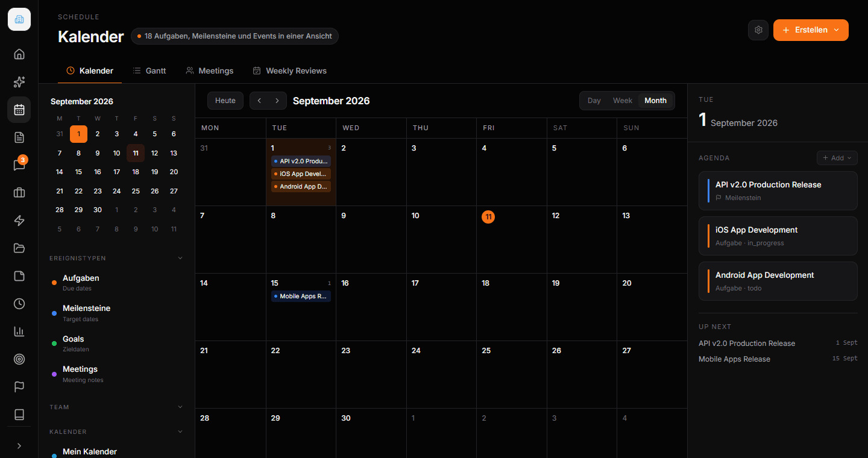Image resolution: width=868 pixels, height=458 pixels.
Task: Open the sparkles AI icon in sidebar
Action: pyautogui.click(x=19, y=82)
